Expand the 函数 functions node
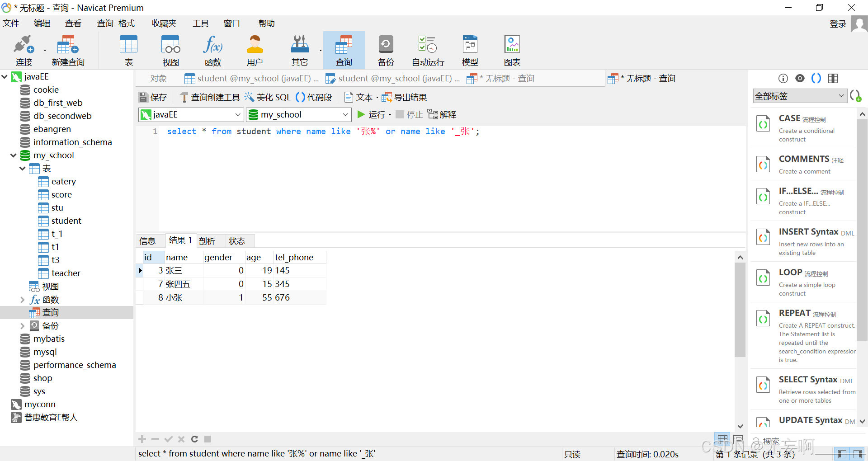 23,300
